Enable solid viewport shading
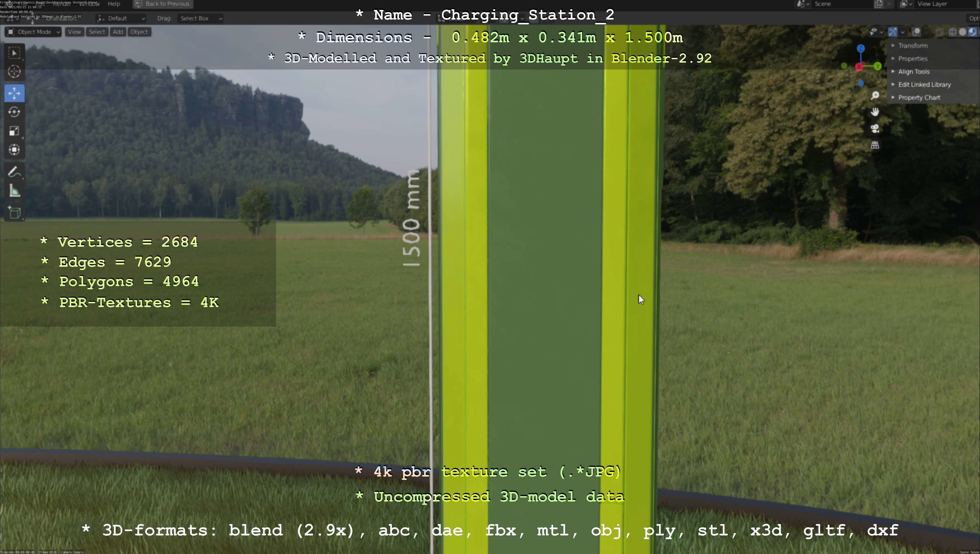Viewport: 980px width, 554px height. 962,32
